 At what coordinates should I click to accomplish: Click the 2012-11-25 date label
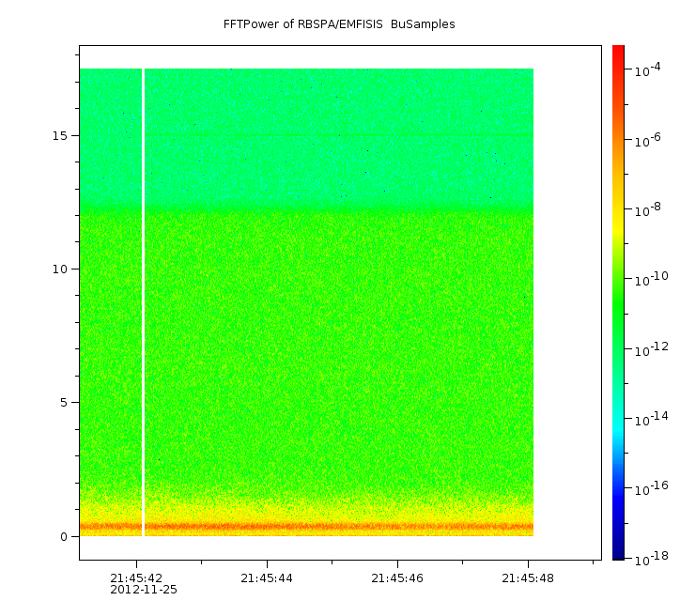(x=144, y=591)
